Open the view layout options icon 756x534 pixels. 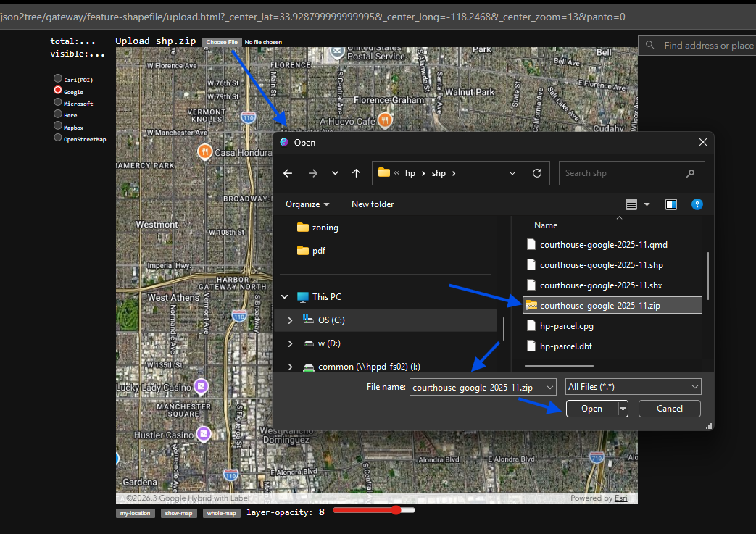631,204
